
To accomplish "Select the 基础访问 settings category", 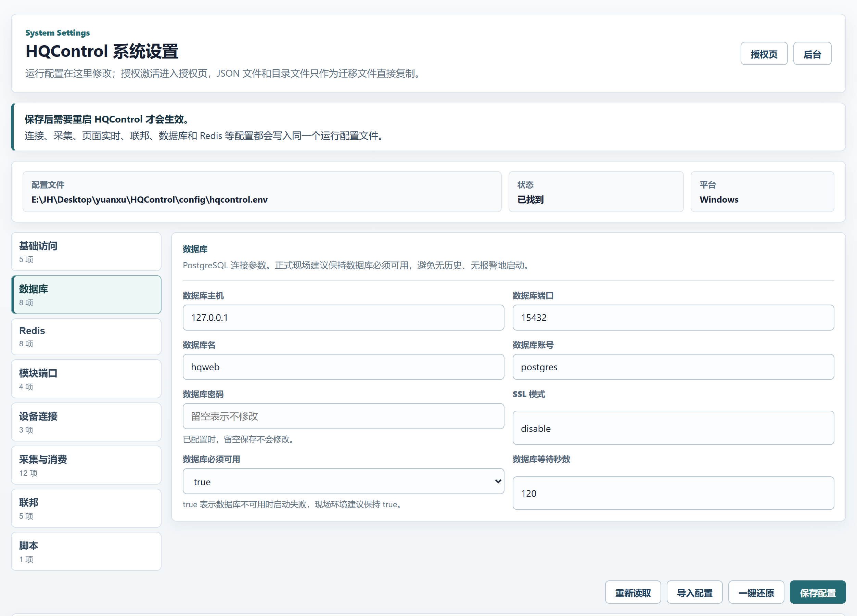I will 87,252.
